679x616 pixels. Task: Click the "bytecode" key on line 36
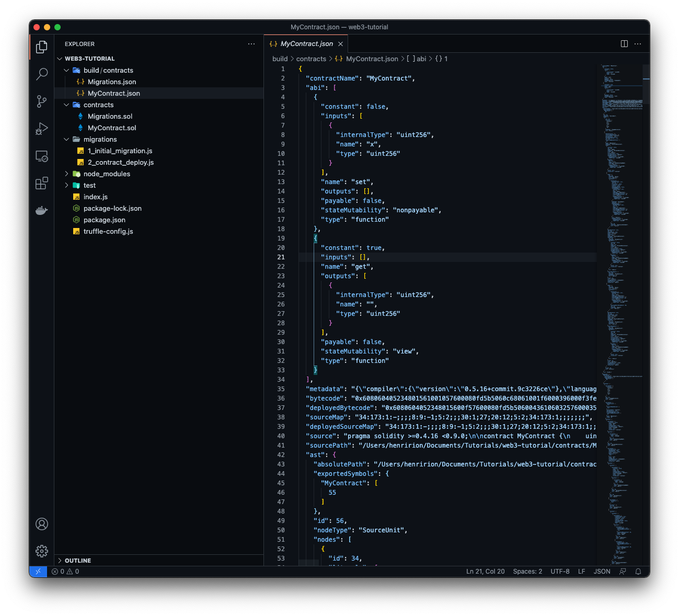[x=325, y=398]
